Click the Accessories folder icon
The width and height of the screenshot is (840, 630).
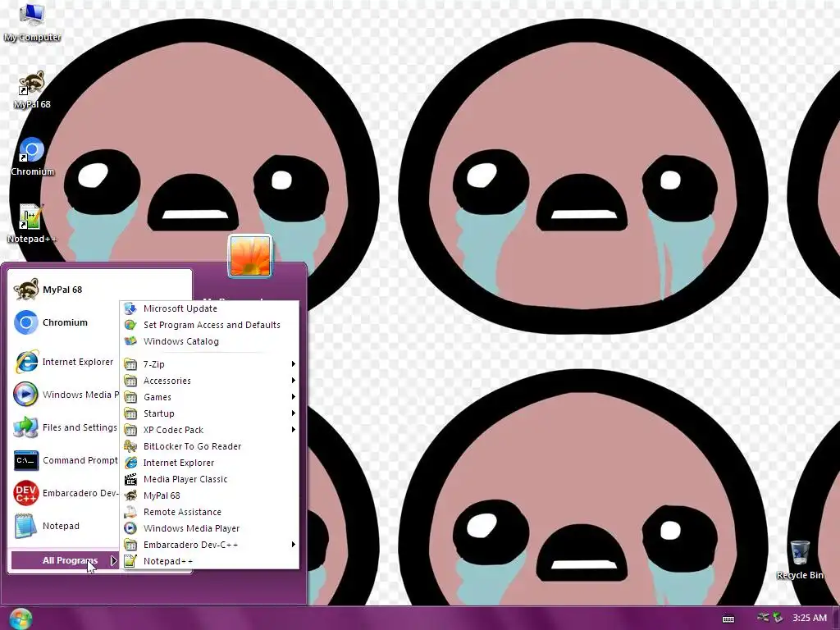[130, 381]
